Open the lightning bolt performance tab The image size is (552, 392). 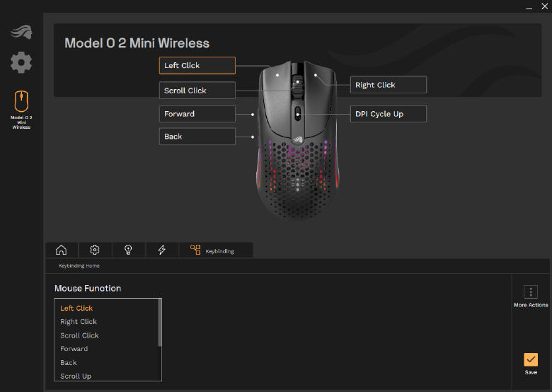(x=161, y=250)
